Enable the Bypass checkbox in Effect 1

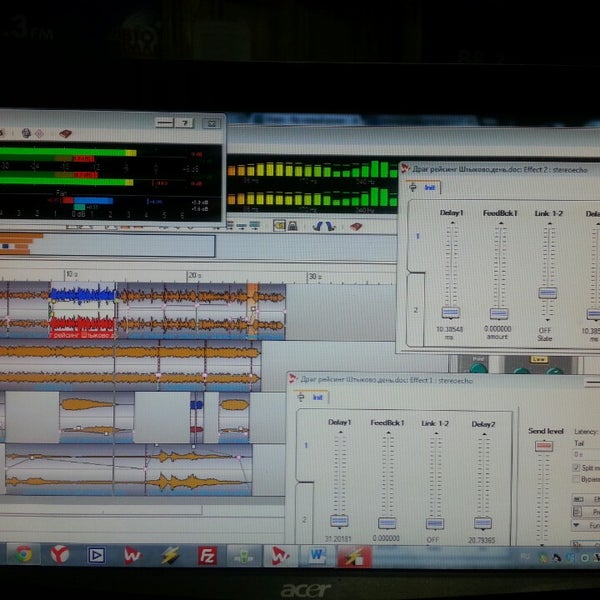coord(577,480)
